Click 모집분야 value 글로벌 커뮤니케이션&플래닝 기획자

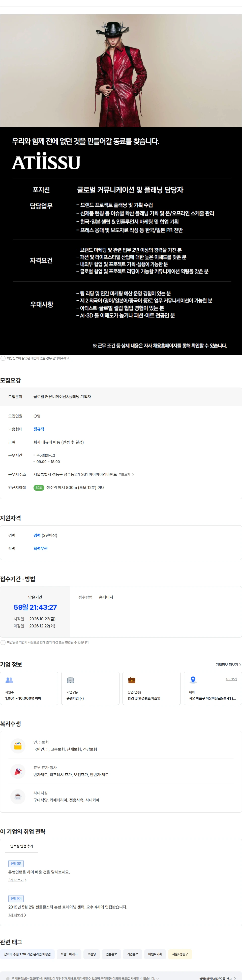[x=62, y=396]
